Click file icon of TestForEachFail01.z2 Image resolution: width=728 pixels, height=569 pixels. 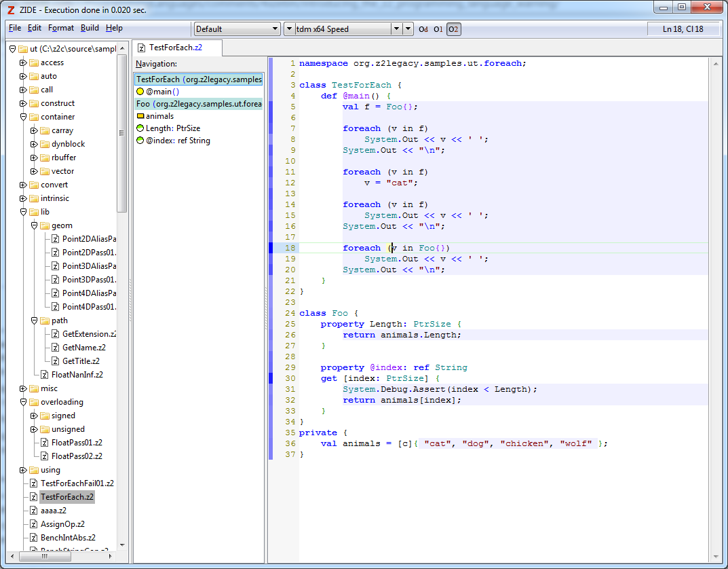[x=33, y=483]
